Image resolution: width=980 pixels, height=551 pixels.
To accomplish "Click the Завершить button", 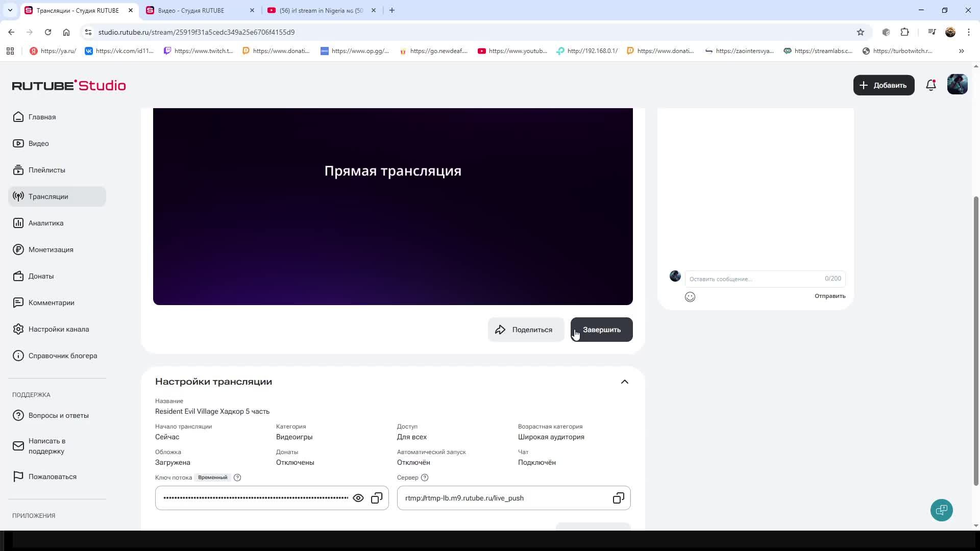I will tap(601, 330).
